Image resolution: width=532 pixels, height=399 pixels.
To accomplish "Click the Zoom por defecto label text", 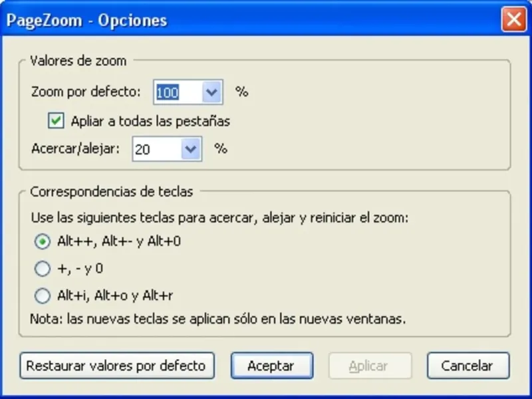I will [86, 92].
